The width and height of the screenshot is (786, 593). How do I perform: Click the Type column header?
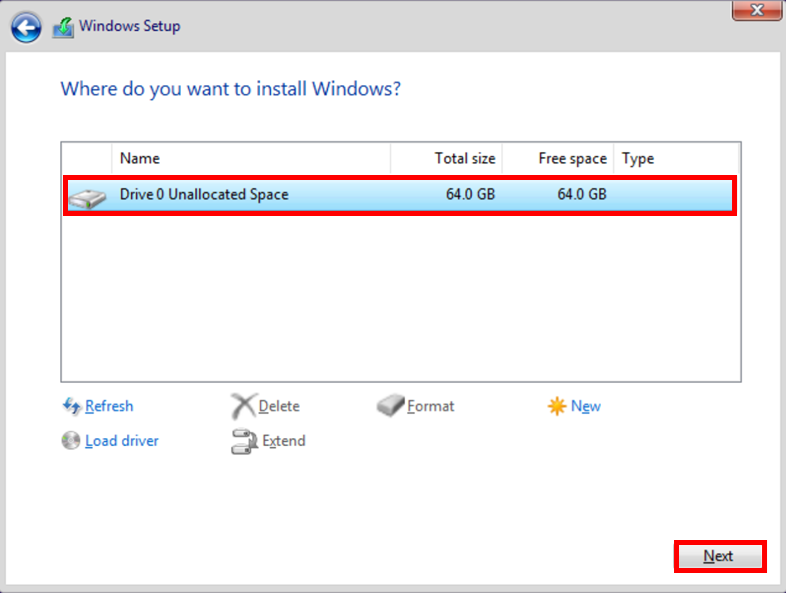click(x=675, y=158)
